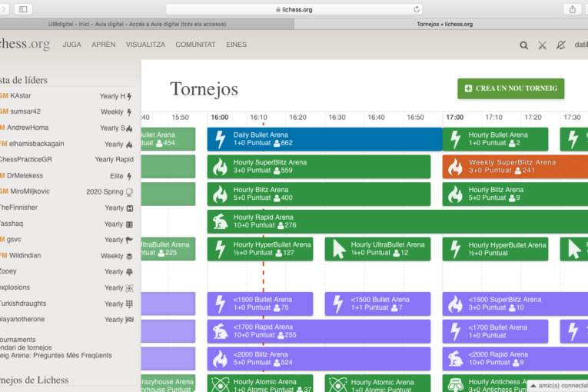Click the trophy icon next to 2020 Spring
This screenshot has width=588, height=392.
tap(129, 192)
